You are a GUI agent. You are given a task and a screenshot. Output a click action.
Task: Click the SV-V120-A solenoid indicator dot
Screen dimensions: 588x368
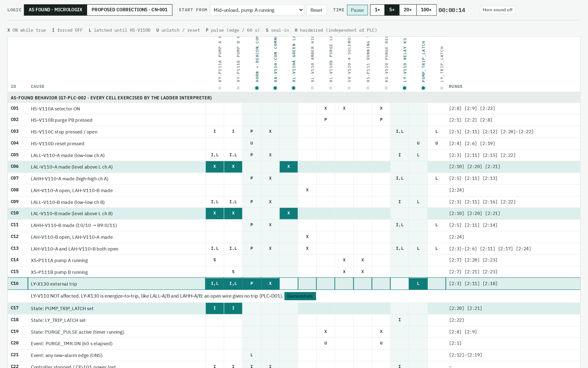[349, 88]
